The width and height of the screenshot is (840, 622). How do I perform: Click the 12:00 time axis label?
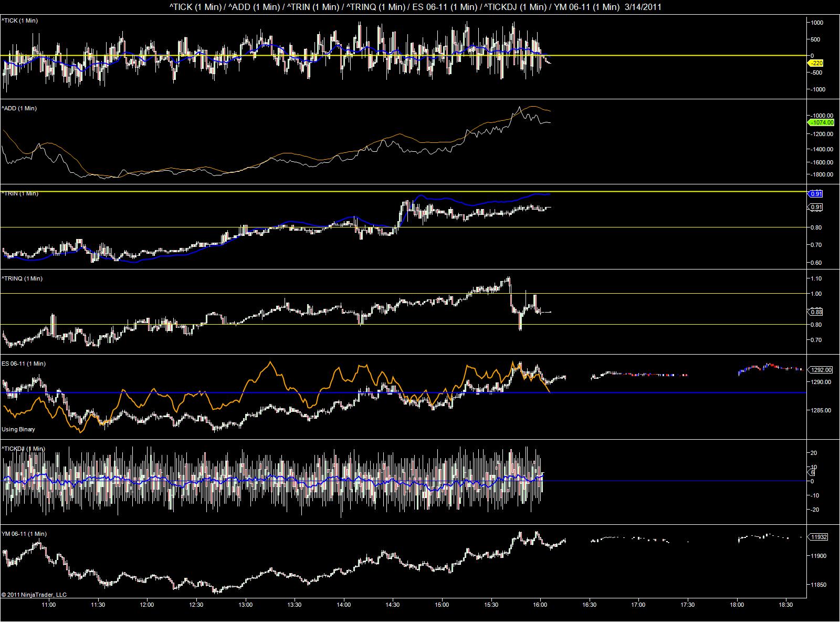[x=147, y=605]
